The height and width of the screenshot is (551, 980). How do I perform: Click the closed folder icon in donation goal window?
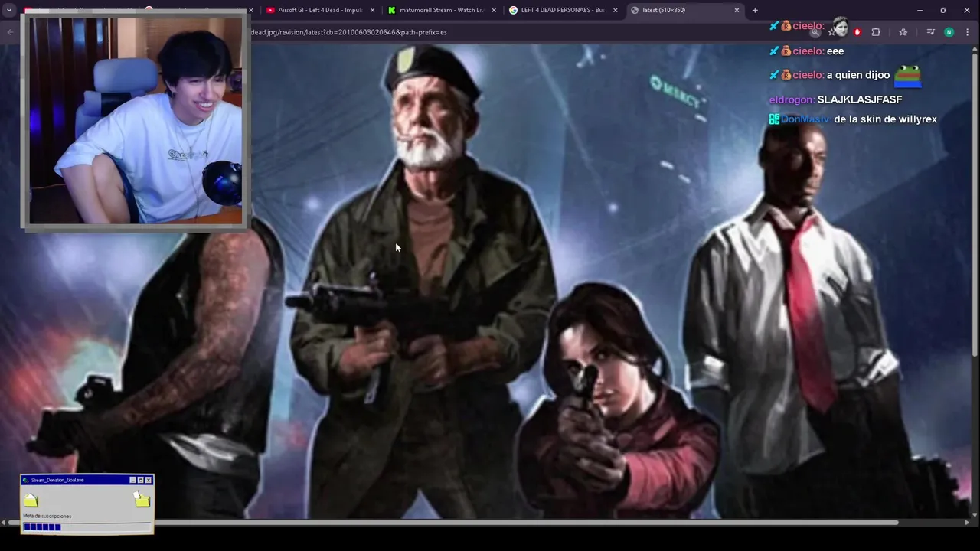coord(31,500)
